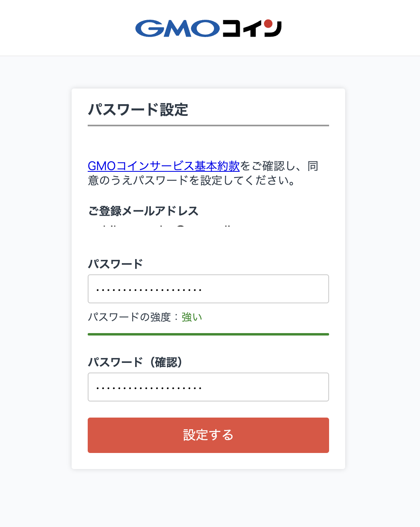Click the gray divider under パスワード設定
The image size is (420, 527).
coord(208,126)
